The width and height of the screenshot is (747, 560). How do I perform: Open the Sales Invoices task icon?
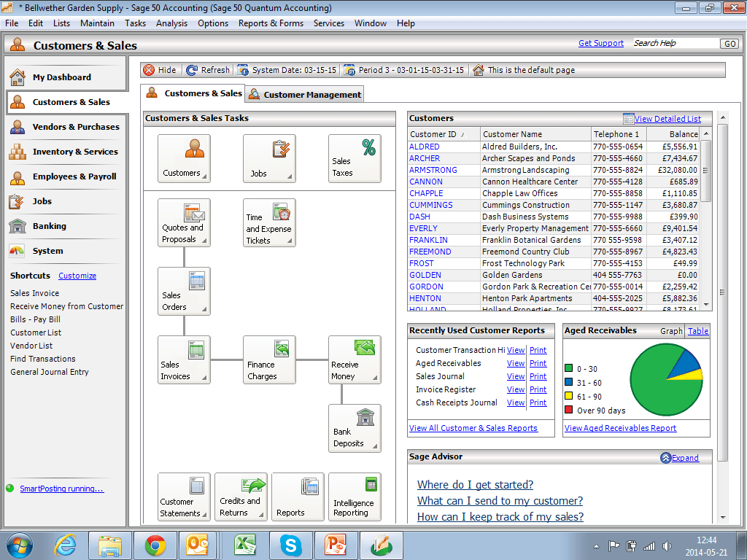tap(184, 359)
